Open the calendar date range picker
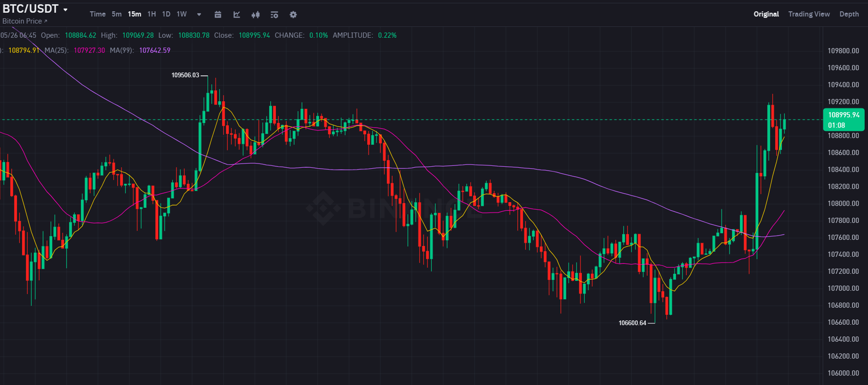Screen dimensions: 868x385 tap(218, 15)
